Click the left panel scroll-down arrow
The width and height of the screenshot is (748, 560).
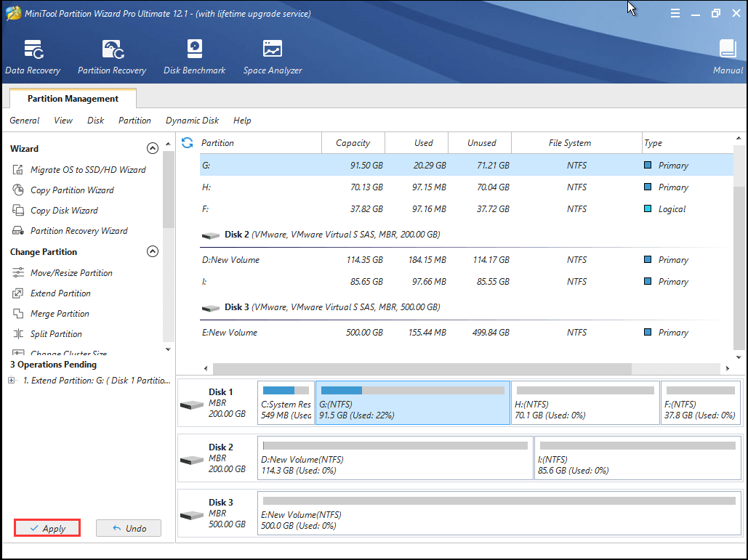[168, 349]
